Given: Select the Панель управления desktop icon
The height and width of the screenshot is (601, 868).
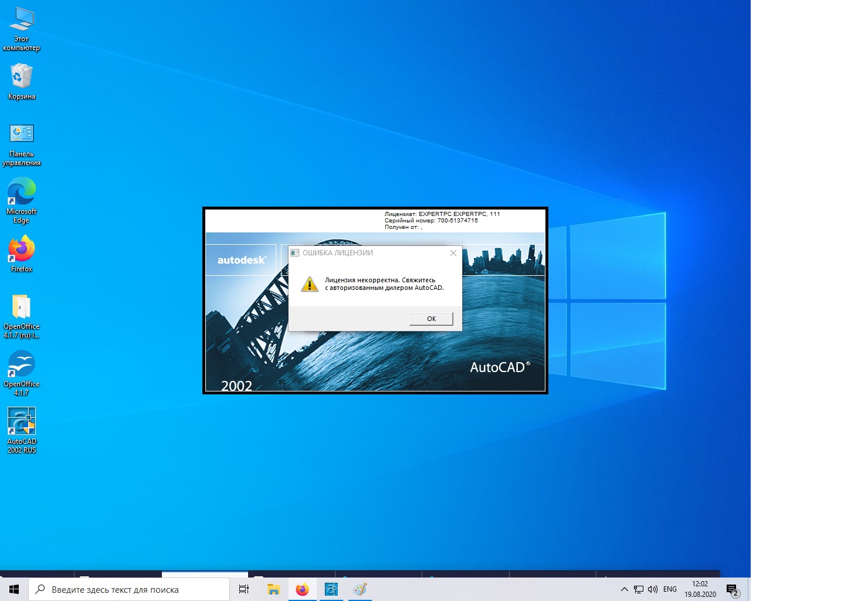Looking at the screenshot, I should [22, 145].
